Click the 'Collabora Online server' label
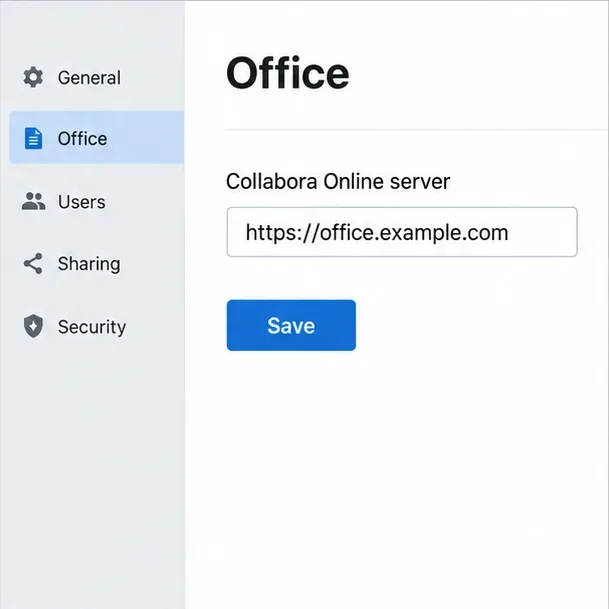This screenshot has height=609, width=609. point(338,181)
